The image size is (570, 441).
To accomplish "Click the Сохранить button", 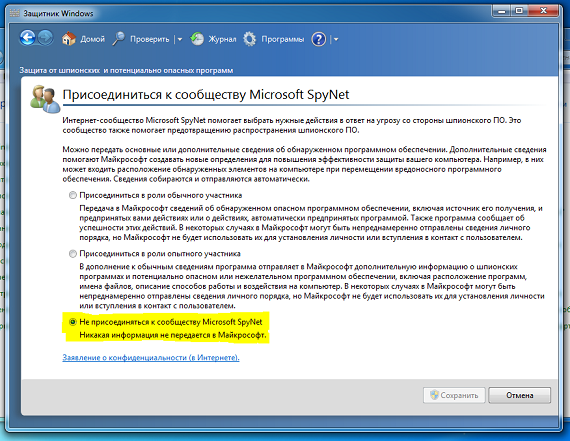I will pos(454,395).
